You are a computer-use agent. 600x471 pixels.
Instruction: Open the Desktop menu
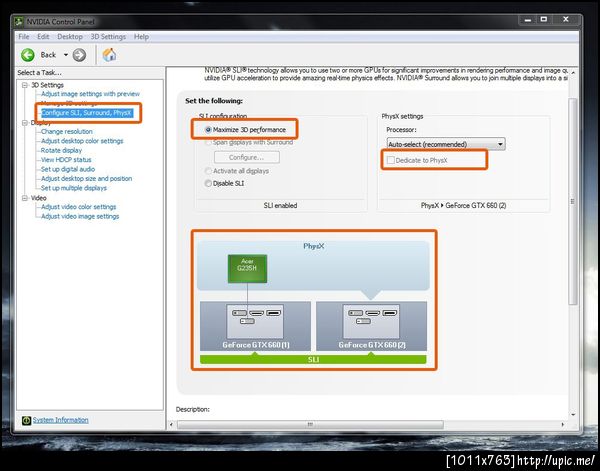pyautogui.click(x=70, y=37)
